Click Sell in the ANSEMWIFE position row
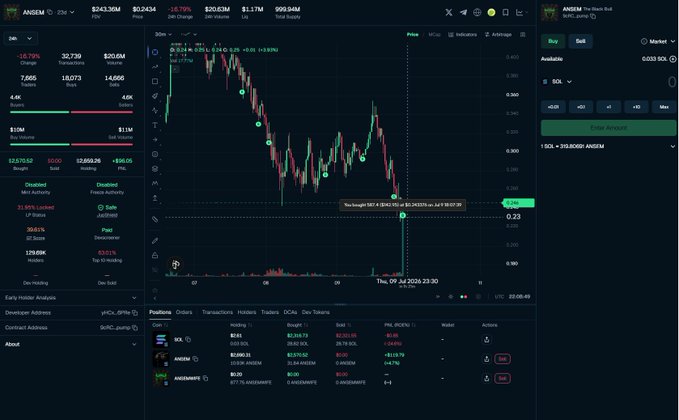This screenshot has height=420, width=679. pos(502,378)
